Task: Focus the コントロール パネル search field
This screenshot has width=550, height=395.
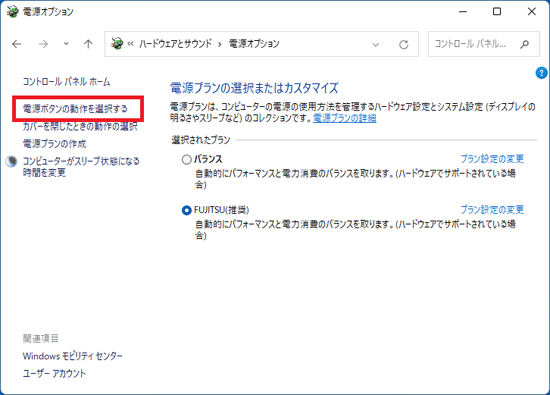Action: 484,44
